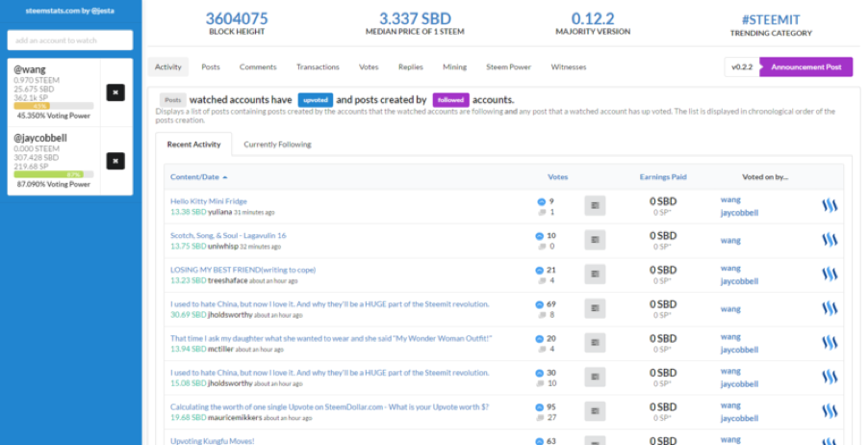Switch to the Currently Following tab

click(x=277, y=144)
